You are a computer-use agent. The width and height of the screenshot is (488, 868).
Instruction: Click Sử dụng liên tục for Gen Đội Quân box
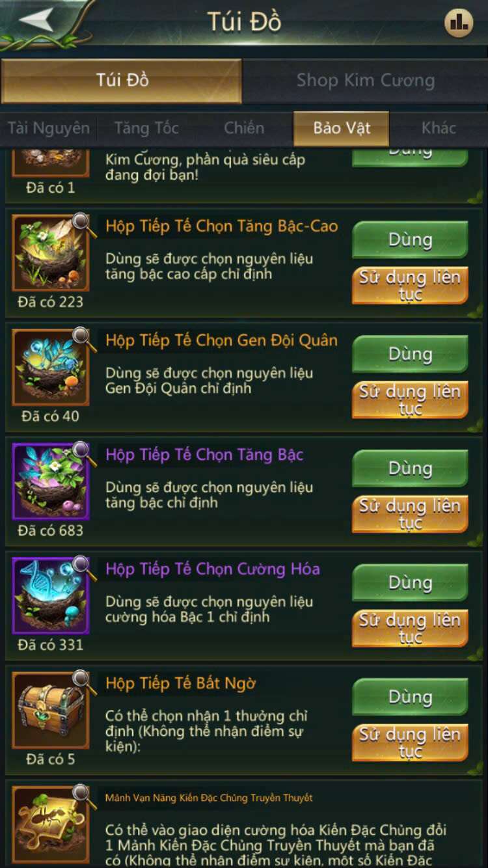[410, 400]
